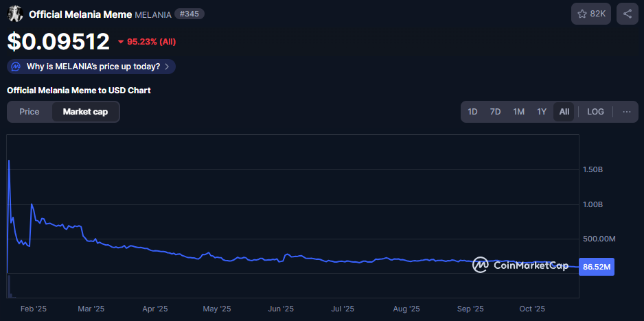Set chart range to 1D
644x321 pixels.
pos(472,112)
